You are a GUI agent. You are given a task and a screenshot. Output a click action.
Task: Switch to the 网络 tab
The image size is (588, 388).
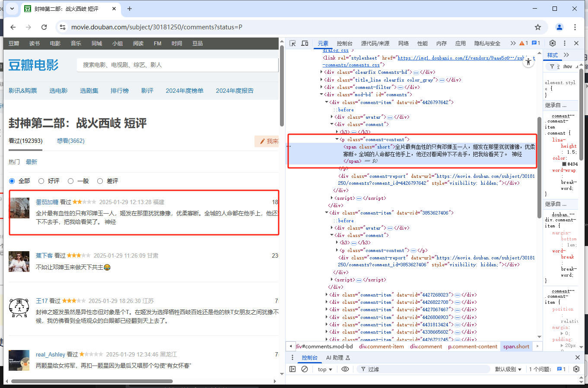click(x=404, y=43)
